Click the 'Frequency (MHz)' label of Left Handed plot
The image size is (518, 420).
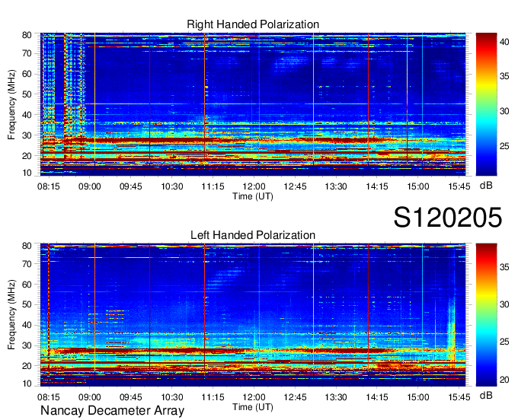(x=11, y=315)
